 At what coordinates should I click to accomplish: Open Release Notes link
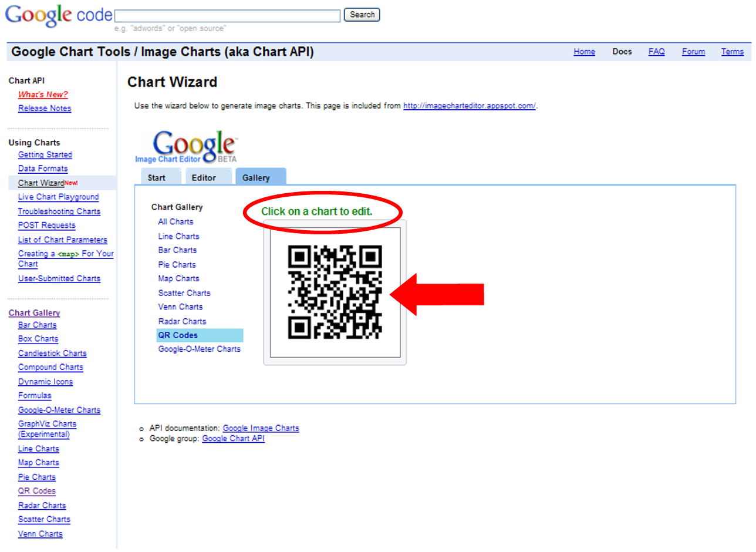click(x=45, y=109)
